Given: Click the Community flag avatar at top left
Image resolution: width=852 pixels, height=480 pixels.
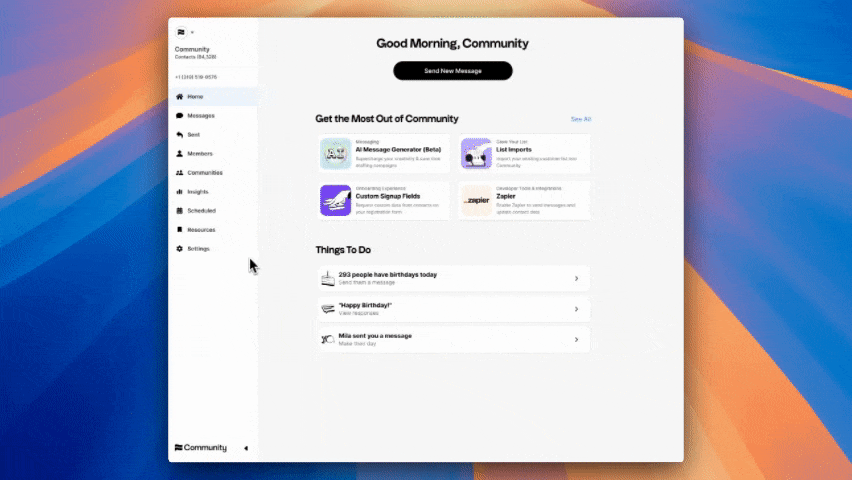Looking at the screenshot, I should pyautogui.click(x=181, y=32).
